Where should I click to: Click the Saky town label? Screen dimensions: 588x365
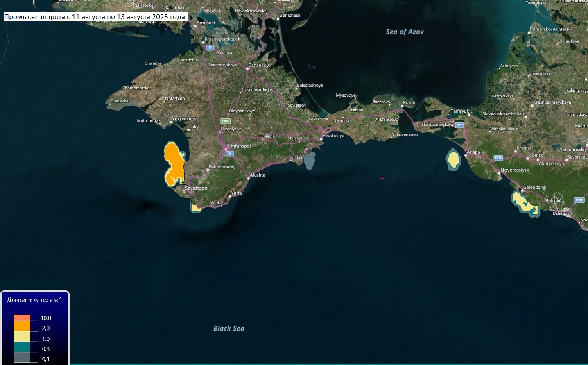click(194, 127)
